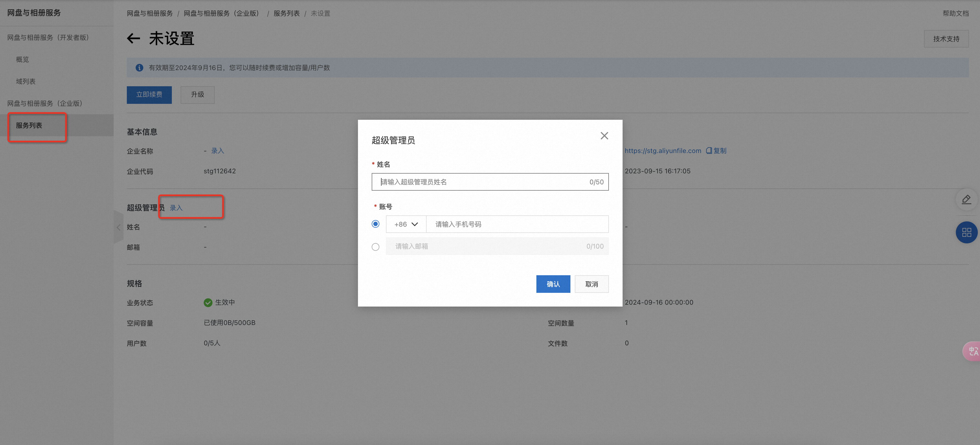Click the copy icon beside 复制

(x=709, y=151)
